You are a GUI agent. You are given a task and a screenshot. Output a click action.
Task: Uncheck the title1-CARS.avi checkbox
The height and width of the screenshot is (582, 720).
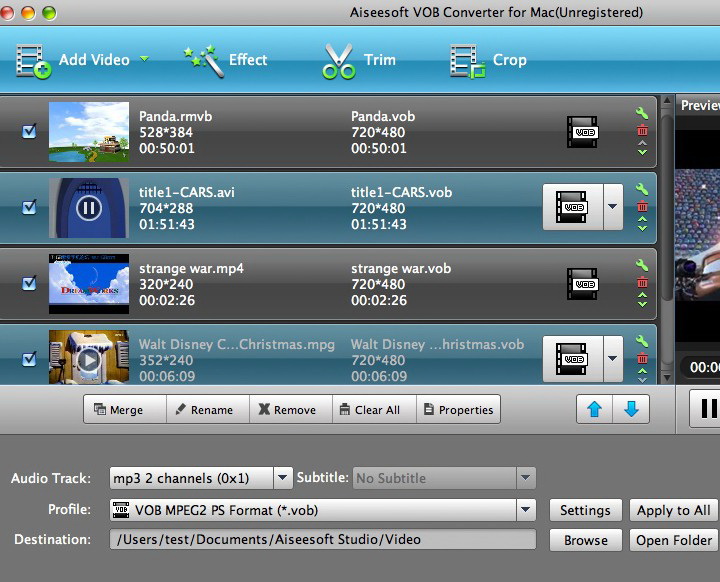(29, 207)
